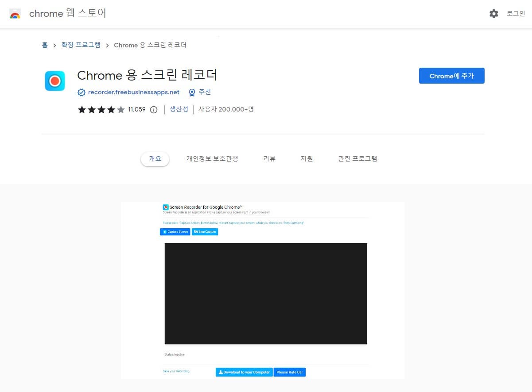Select the fourth rating star
The height and width of the screenshot is (392, 532).
(111, 109)
